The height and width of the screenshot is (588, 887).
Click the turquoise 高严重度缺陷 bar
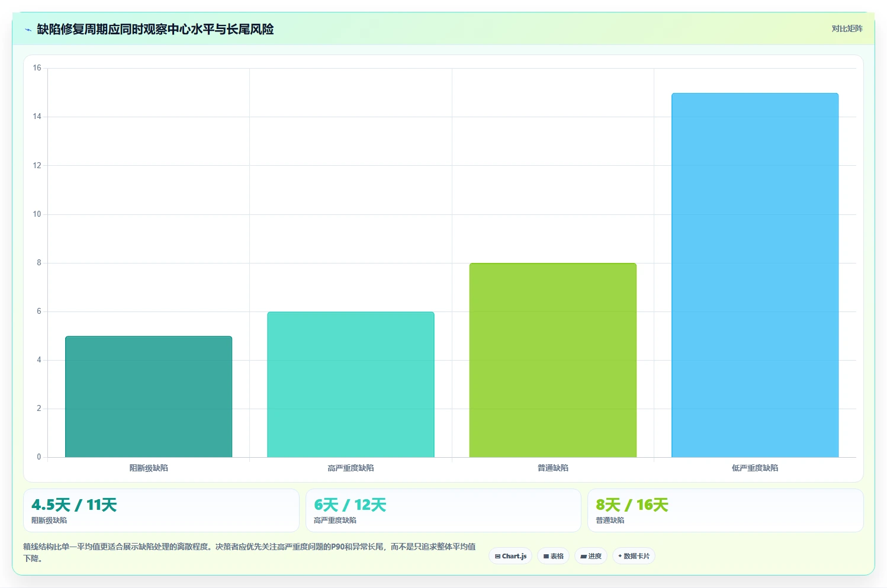click(351, 384)
